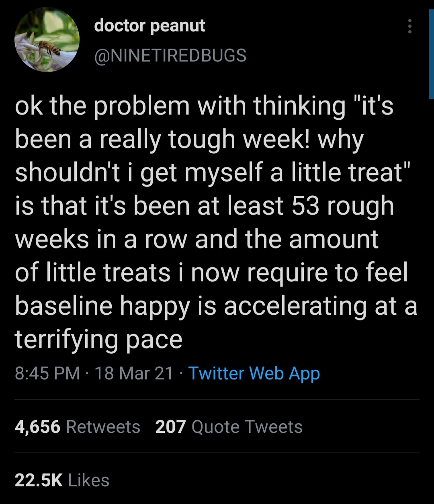Screen dimensions: 434x504
Task: Open the Quote Tweets list
Action: [x=247, y=426]
